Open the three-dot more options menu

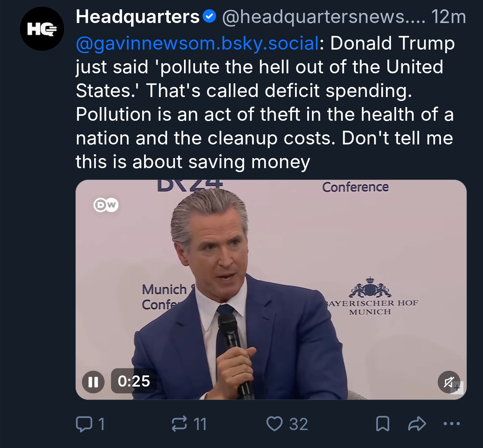(451, 424)
